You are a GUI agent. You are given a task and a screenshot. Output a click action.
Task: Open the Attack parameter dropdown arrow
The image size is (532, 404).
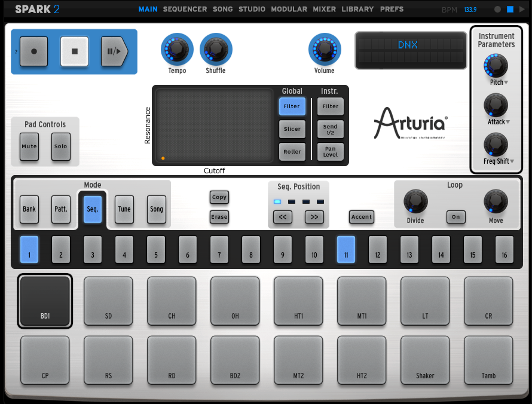point(507,122)
